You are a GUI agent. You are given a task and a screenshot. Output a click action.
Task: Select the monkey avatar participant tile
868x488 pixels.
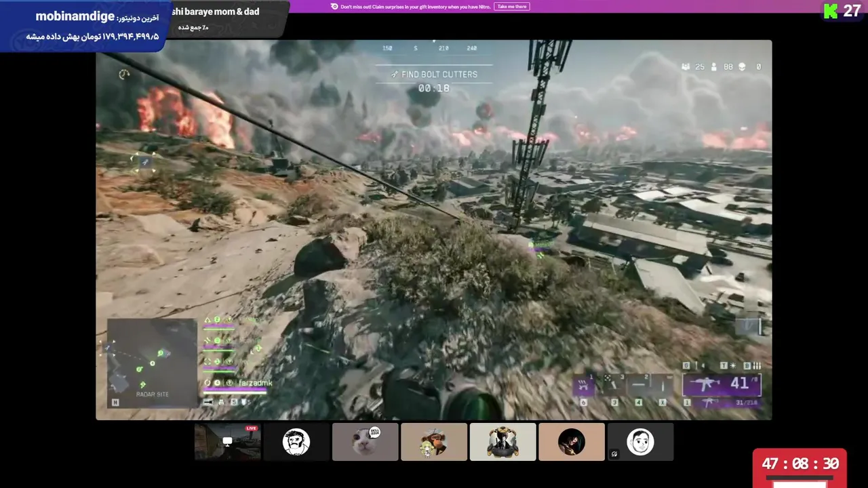tap(434, 442)
